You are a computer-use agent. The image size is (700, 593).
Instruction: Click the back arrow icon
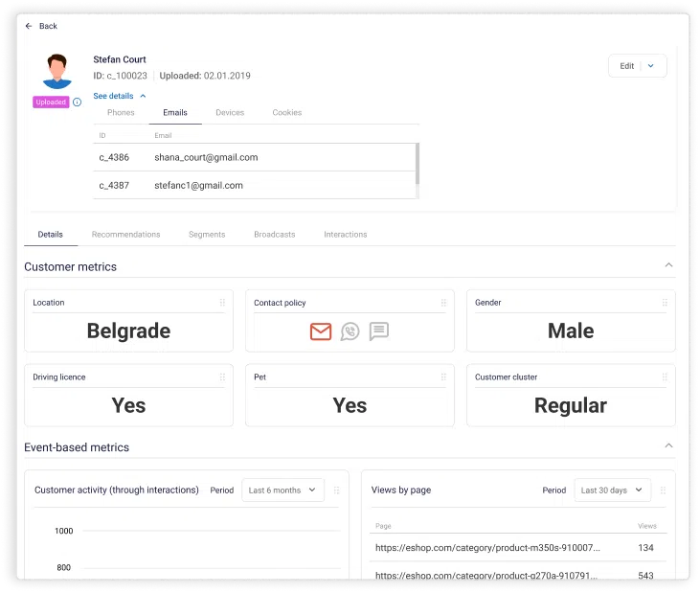pos(29,26)
